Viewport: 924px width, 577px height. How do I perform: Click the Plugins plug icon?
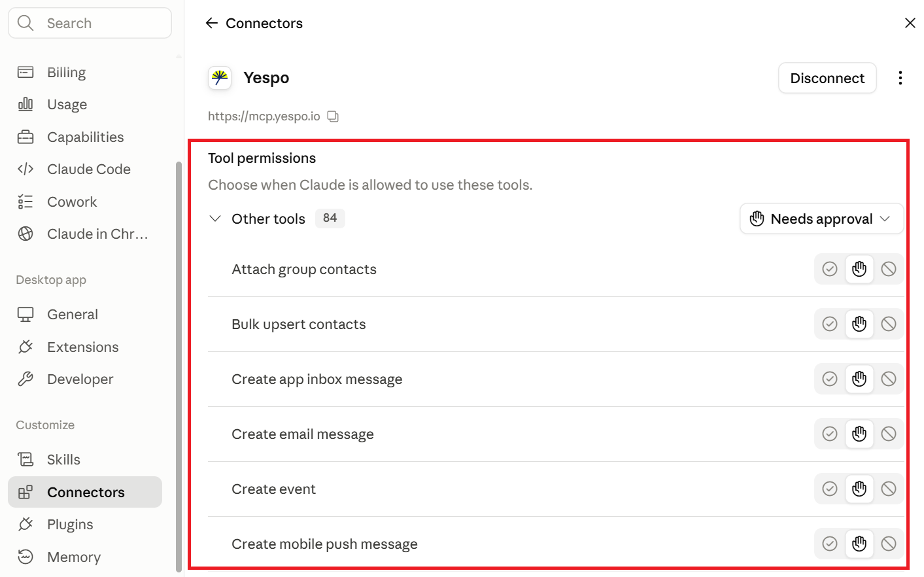click(26, 524)
